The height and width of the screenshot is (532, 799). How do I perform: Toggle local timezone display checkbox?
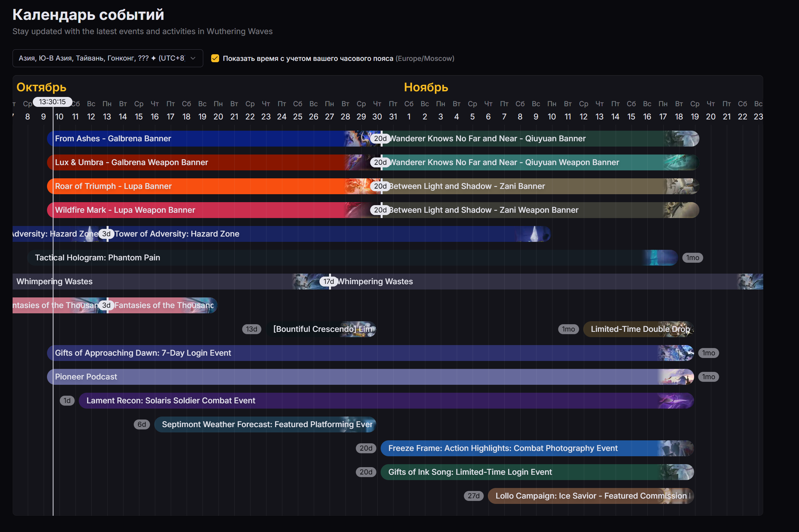[x=215, y=58]
